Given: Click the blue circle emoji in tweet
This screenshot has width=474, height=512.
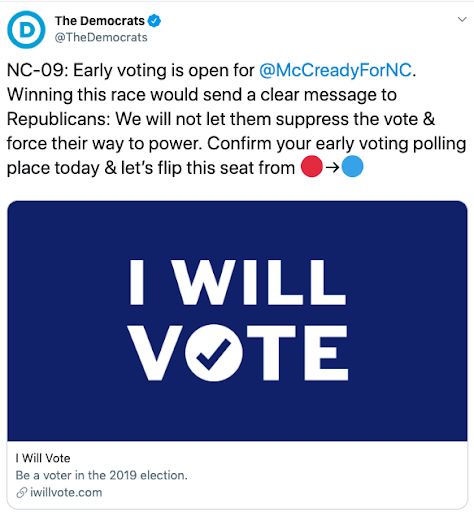Looking at the screenshot, I should [x=352, y=166].
